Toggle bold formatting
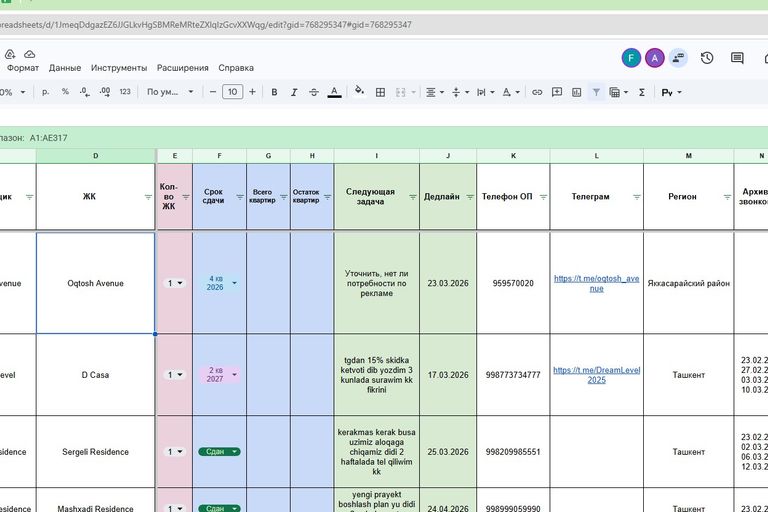 coord(274,92)
